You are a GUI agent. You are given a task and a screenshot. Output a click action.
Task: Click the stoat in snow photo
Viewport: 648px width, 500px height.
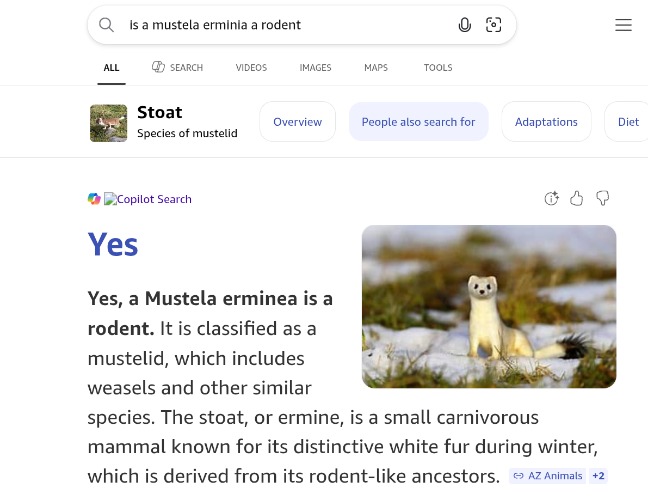489,306
